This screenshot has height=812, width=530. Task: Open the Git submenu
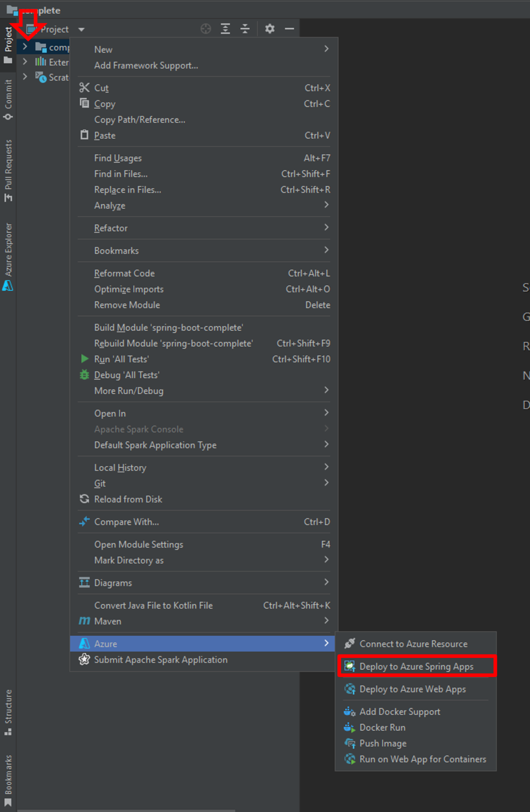click(x=204, y=483)
